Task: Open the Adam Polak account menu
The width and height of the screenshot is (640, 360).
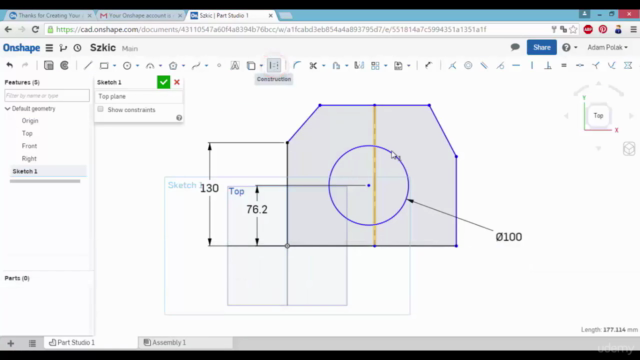Action: pyautogui.click(x=607, y=47)
